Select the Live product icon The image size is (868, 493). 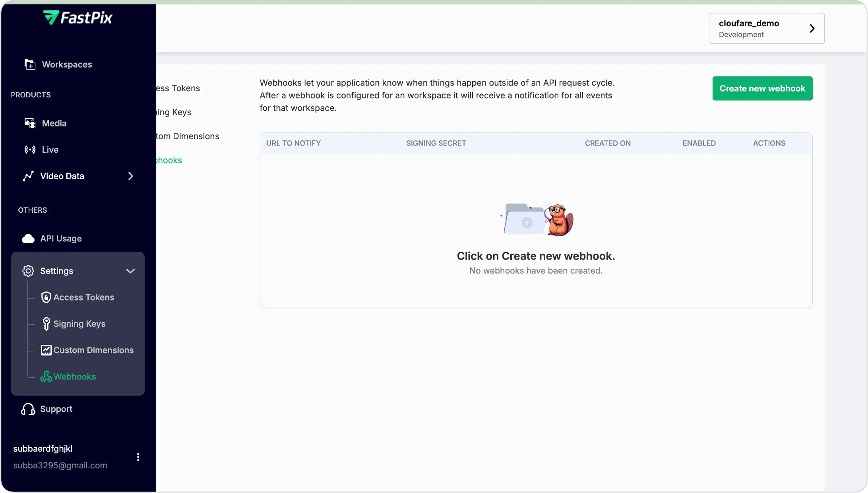pyautogui.click(x=30, y=149)
